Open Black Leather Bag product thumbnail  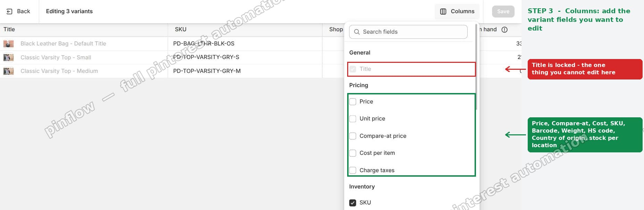pos(8,44)
